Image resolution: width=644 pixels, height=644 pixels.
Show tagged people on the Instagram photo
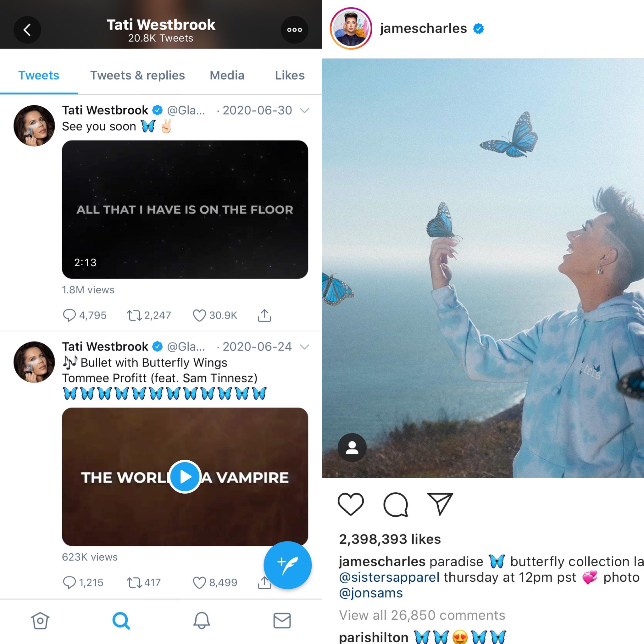pos(352,448)
